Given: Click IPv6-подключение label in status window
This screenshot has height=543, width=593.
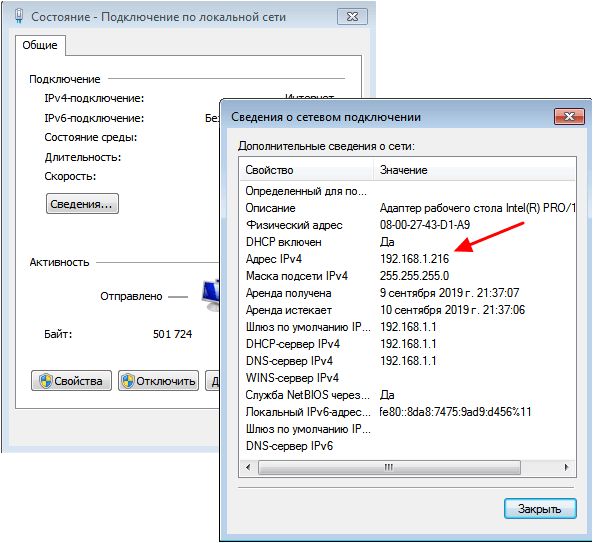Looking at the screenshot, I should tap(94, 118).
